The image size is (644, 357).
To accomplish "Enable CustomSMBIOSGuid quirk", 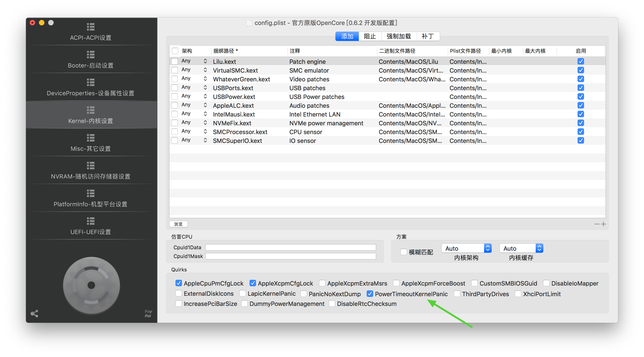I will click(474, 283).
